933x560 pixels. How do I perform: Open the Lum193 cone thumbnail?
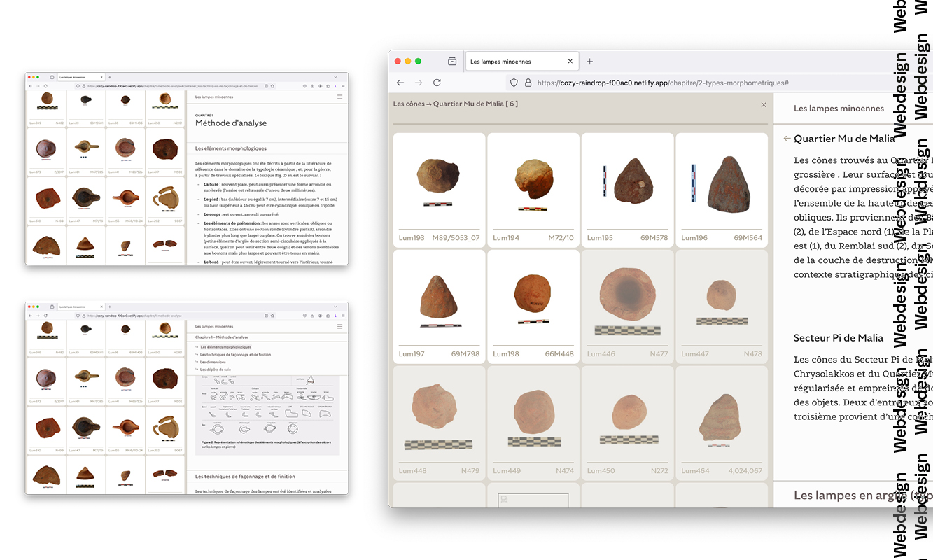pos(440,190)
